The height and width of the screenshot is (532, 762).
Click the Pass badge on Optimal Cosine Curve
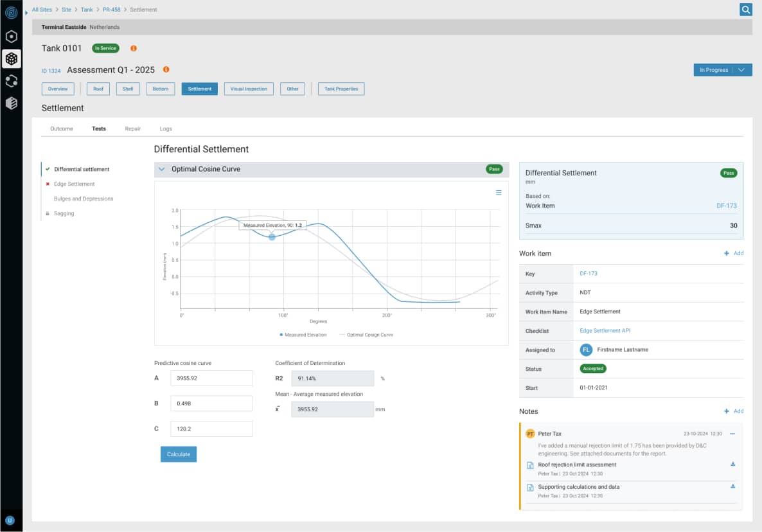(494, 169)
